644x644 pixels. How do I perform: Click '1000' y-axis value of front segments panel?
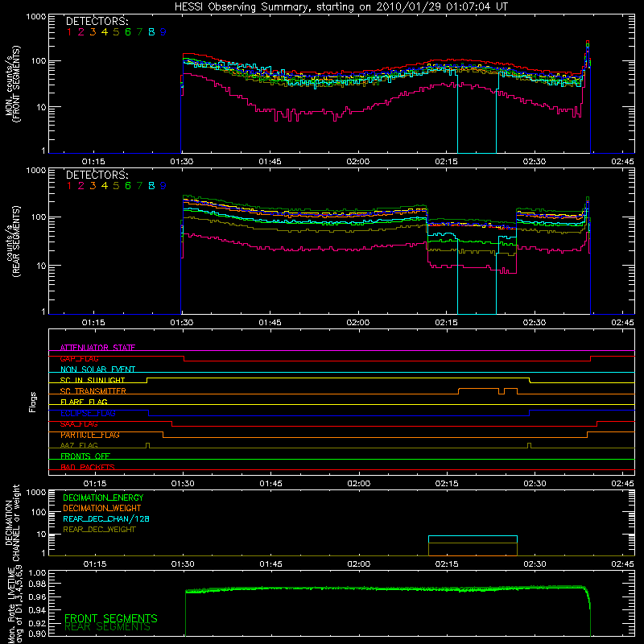[36, 17]
